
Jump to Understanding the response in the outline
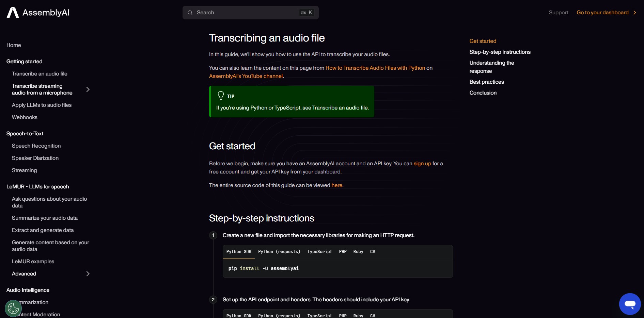492,67
